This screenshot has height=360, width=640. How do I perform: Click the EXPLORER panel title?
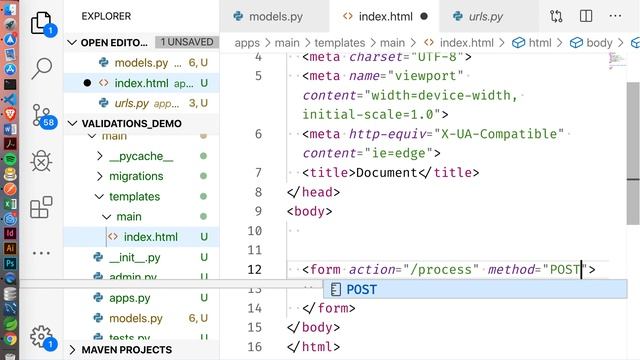(106, 16)
